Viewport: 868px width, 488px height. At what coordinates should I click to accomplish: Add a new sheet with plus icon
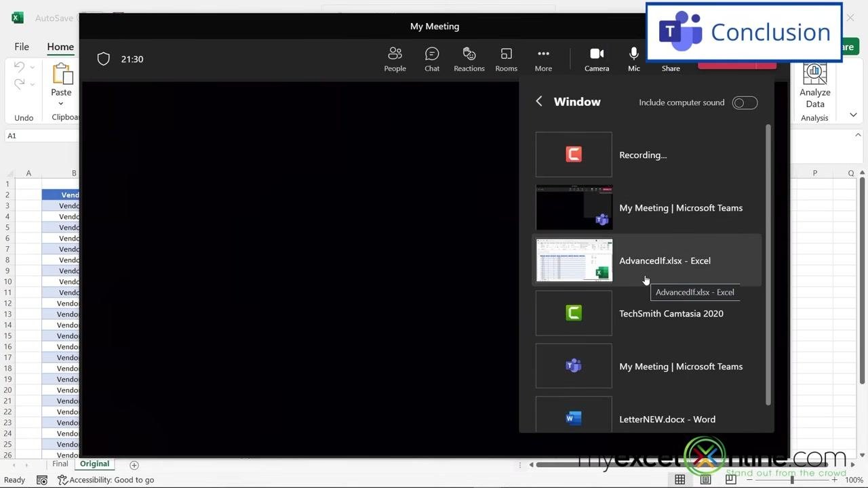[134, 465]
